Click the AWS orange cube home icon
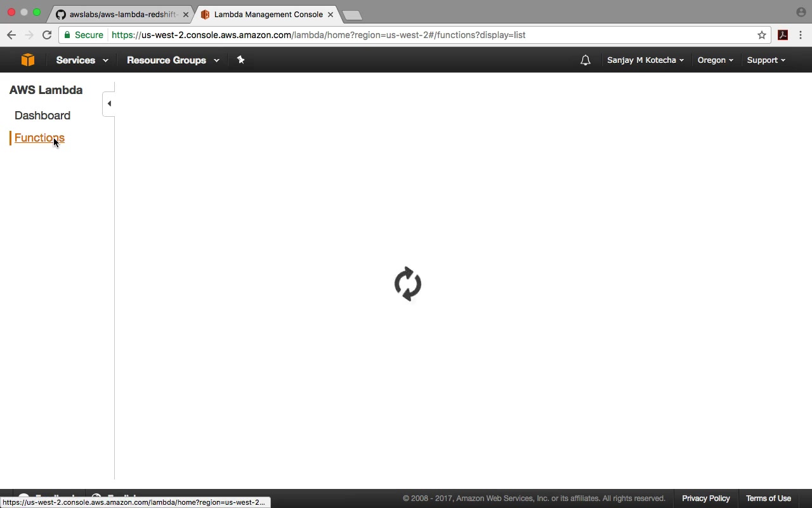The height and width of the screenshot is (508, 812). 27,60
